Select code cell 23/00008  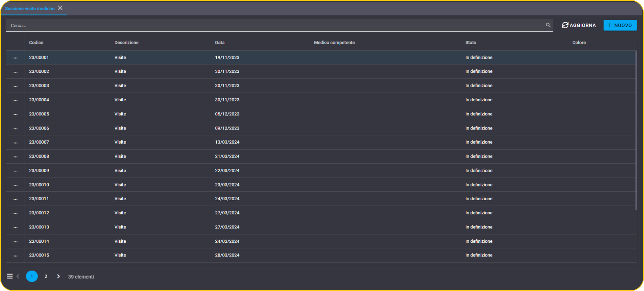39,156
